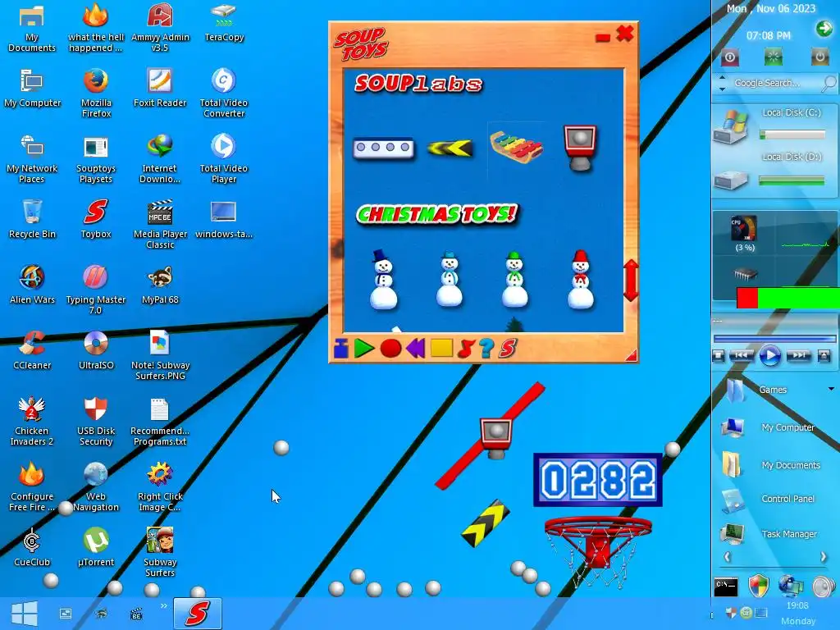
Task: Click the basketball hoop toy on desktop
Action: pos(598,552)
